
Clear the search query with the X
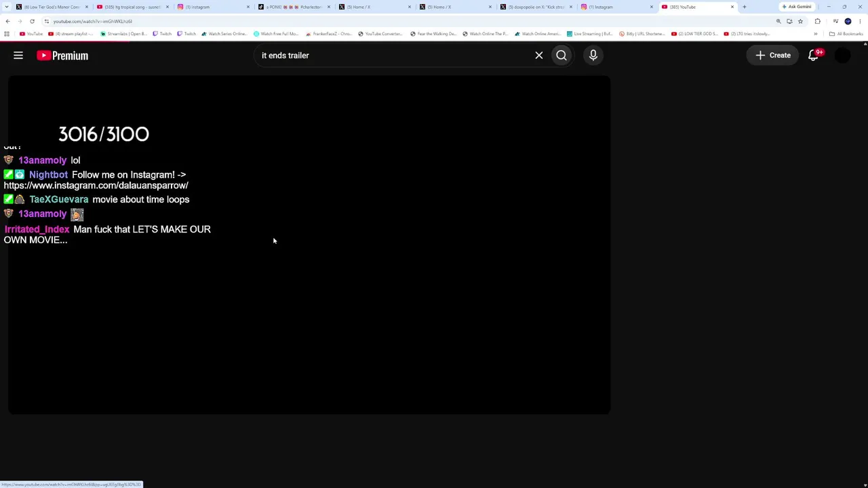539,56
